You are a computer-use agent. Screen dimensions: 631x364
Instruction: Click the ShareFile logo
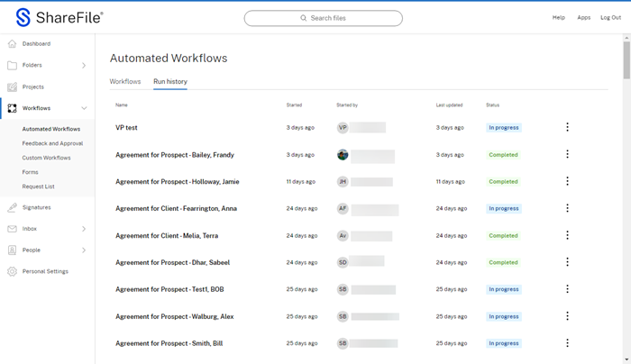pyautogui.click(x=60, y=18)
